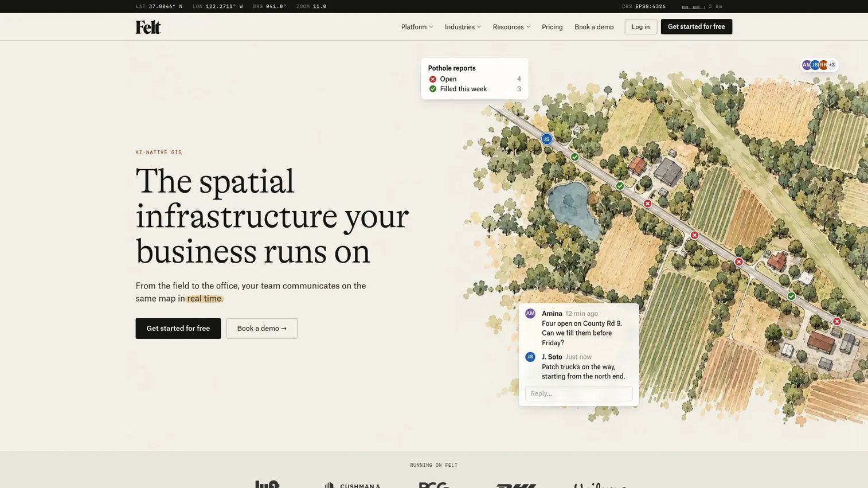Click the Log in button
Screen dimensions: 868x488
tap(641, 27)
